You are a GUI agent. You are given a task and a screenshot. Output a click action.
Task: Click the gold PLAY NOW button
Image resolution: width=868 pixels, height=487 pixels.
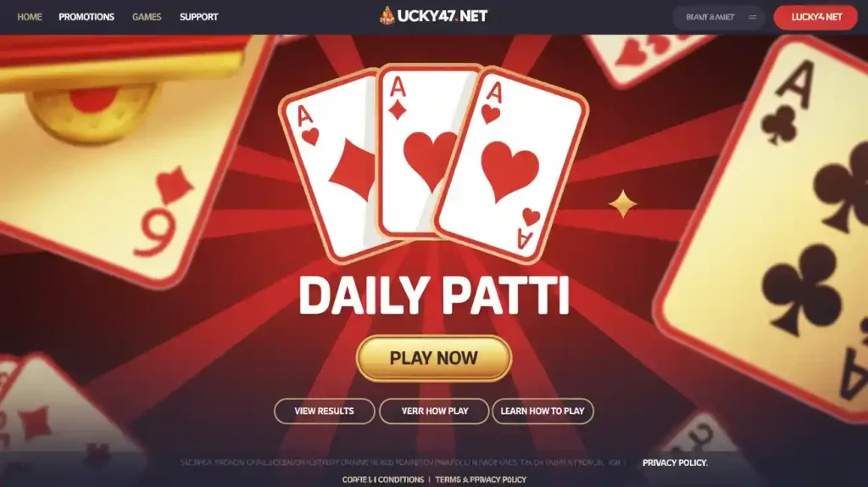(x=433, y=358)
